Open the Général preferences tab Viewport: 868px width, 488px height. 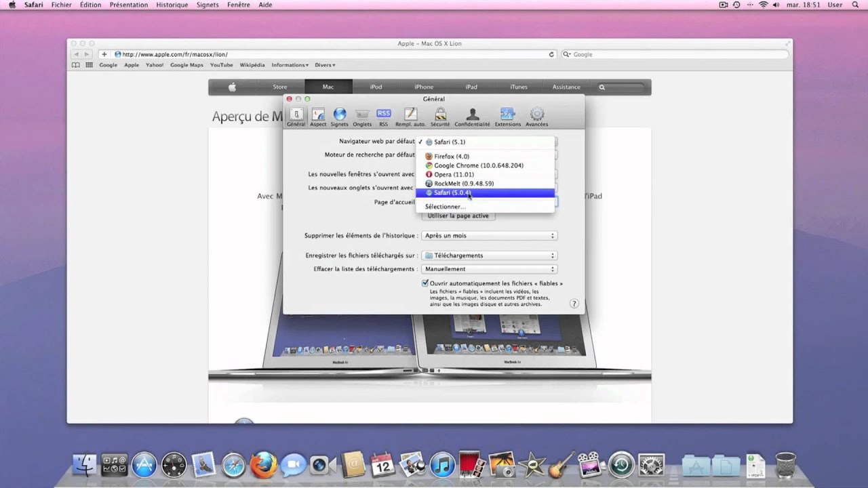tap(296, 117)
